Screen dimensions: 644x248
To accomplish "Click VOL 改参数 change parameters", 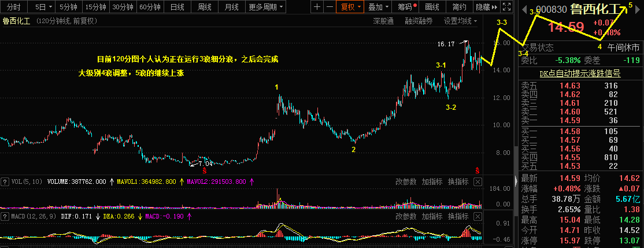I will tap(406, 182).
